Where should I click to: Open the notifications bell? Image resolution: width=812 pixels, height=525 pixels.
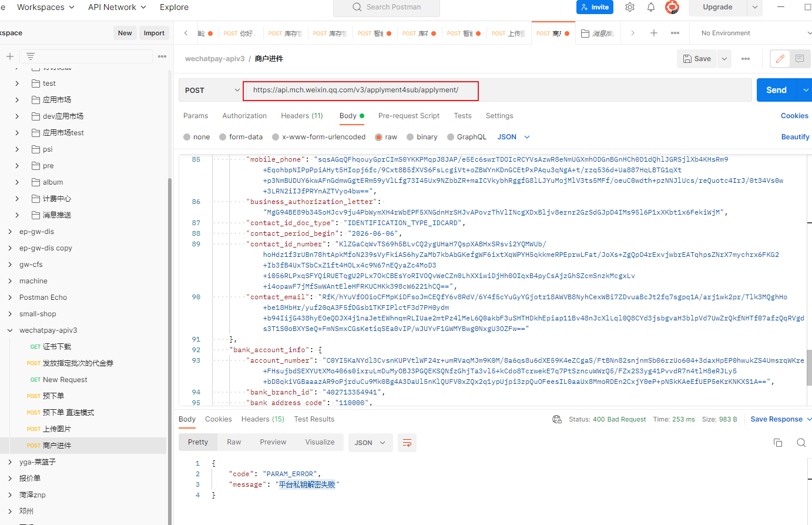[x=651, y=7]
